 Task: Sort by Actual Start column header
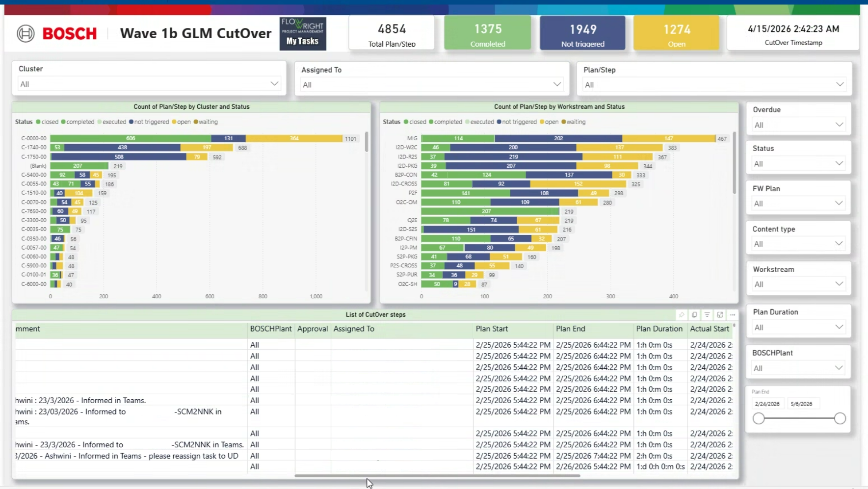710,329
